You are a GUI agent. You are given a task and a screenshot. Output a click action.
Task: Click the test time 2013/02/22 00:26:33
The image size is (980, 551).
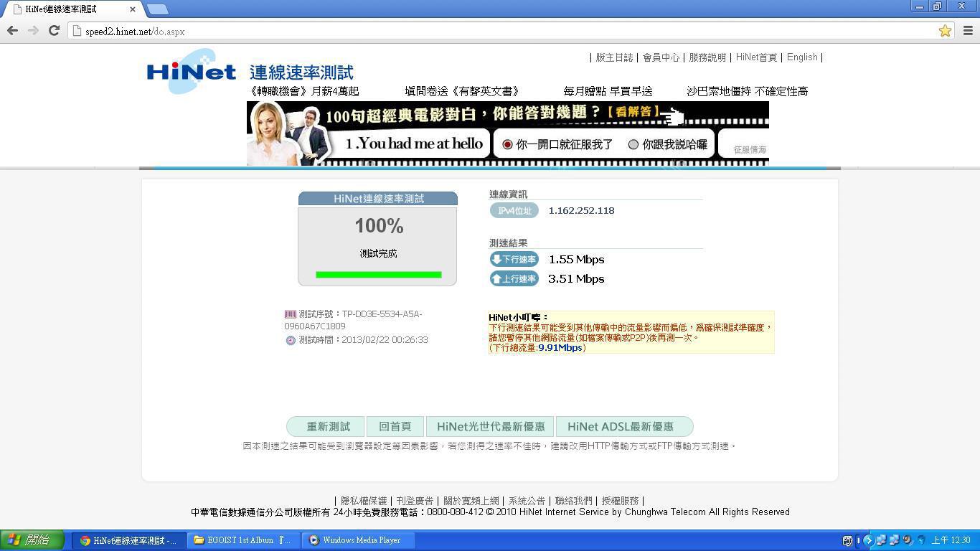385,340
